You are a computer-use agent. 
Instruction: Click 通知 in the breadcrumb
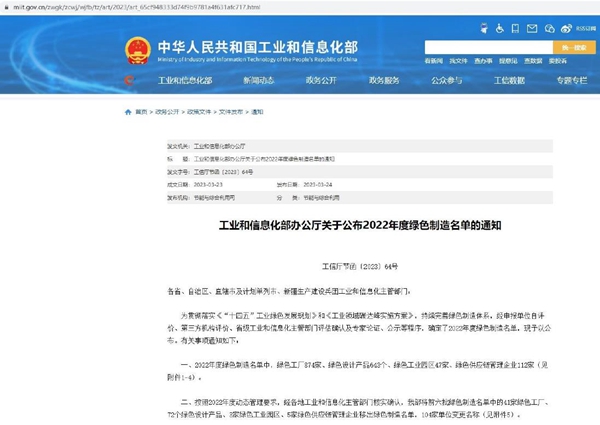coord(257,112)
